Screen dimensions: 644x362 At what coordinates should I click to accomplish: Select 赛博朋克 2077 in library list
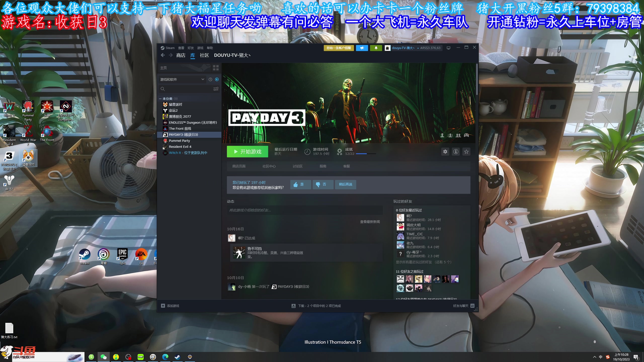(189, 117)
